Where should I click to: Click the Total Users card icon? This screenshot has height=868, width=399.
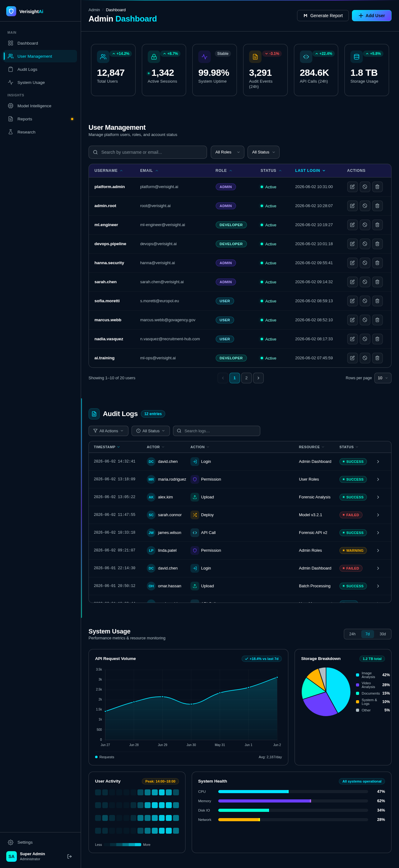tap(103, 57)
